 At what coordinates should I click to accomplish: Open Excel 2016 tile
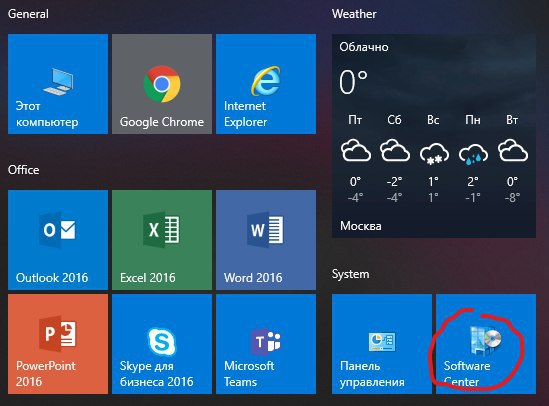(x=162, y=240)
